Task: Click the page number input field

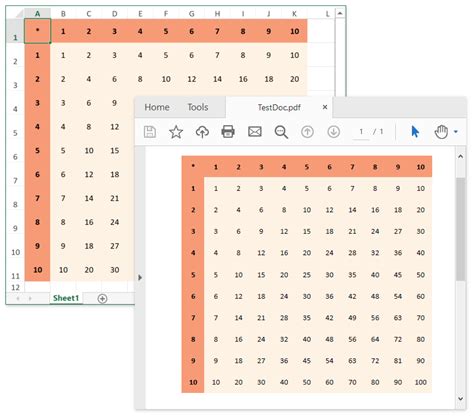Action: click(361, 132)
